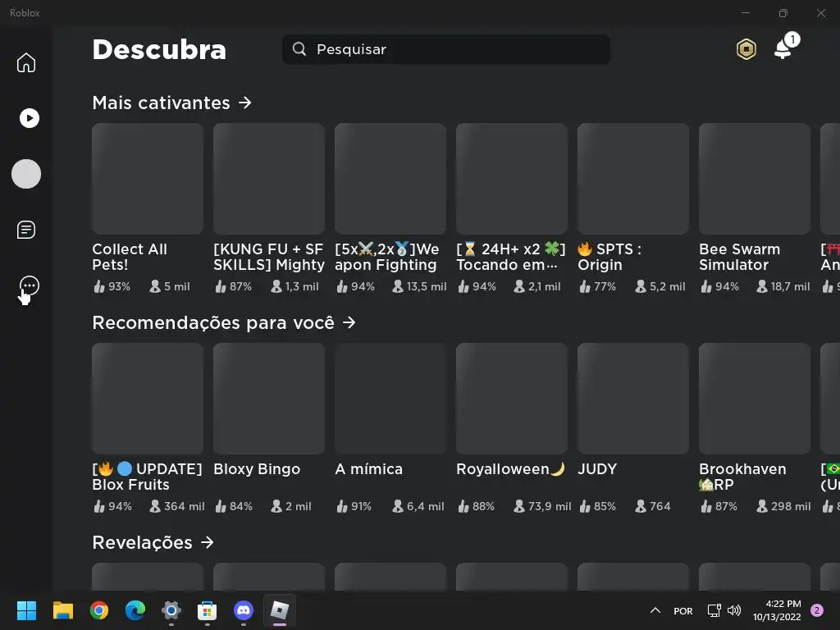Screen dimensions: 840x630
Task: Open the Discover play icon in sidebar
Action: click(x=29, y=118)
